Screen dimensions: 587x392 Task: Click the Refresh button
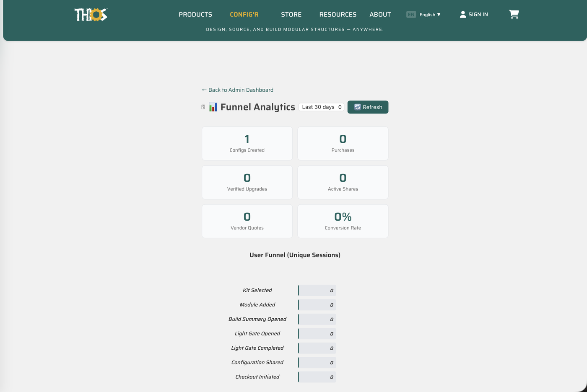368,107
